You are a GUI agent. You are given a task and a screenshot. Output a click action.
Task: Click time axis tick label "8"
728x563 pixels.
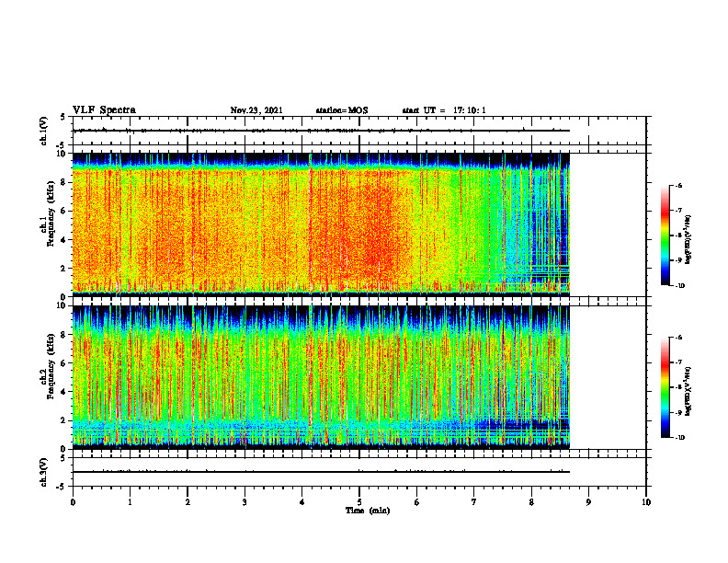(531, 502)
